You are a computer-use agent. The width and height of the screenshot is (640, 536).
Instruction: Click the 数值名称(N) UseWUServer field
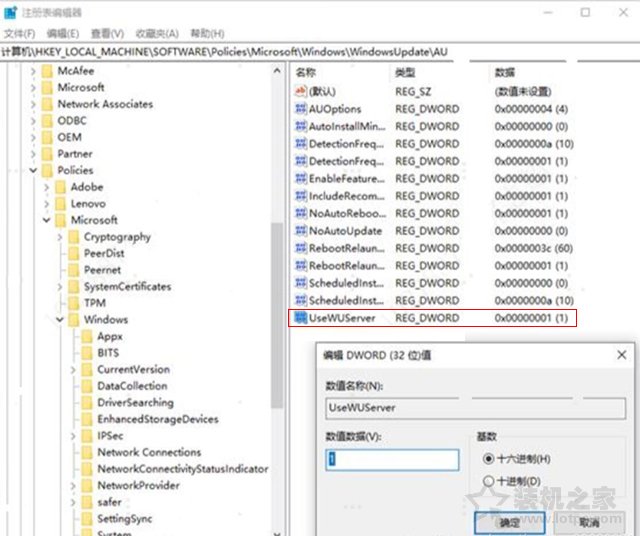[476, 408]
